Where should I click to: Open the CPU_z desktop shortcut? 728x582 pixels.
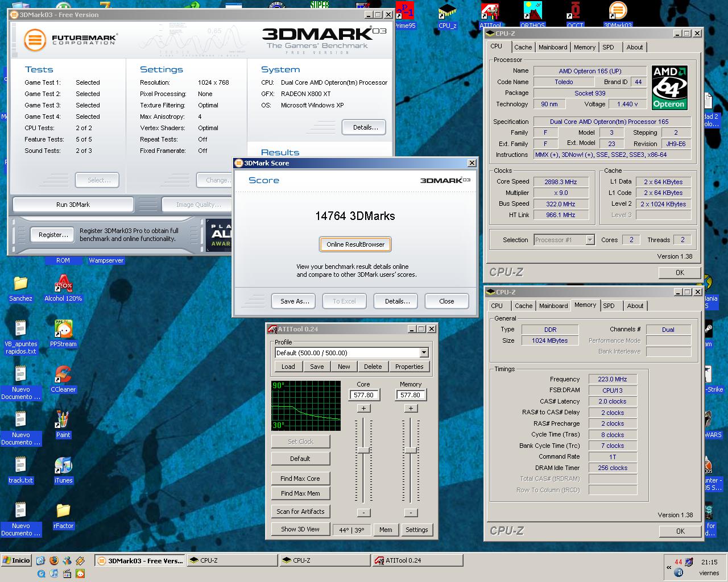pyautogui.click(x=448, y=15)
